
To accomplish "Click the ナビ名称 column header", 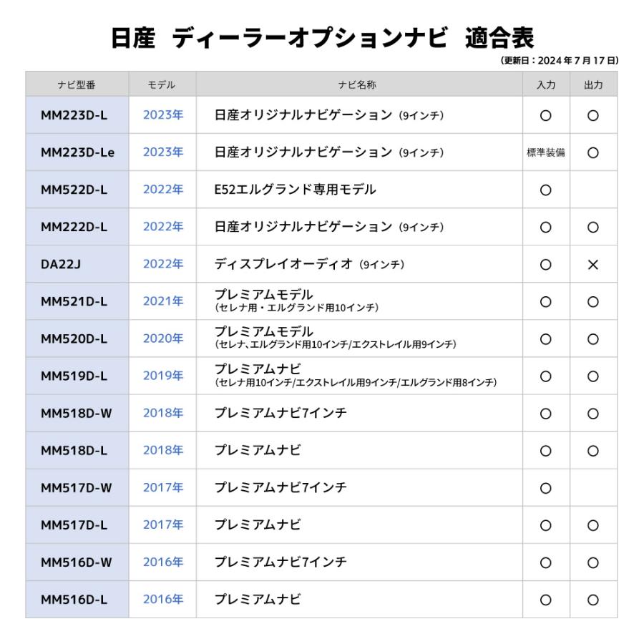I will coord(358,84).
